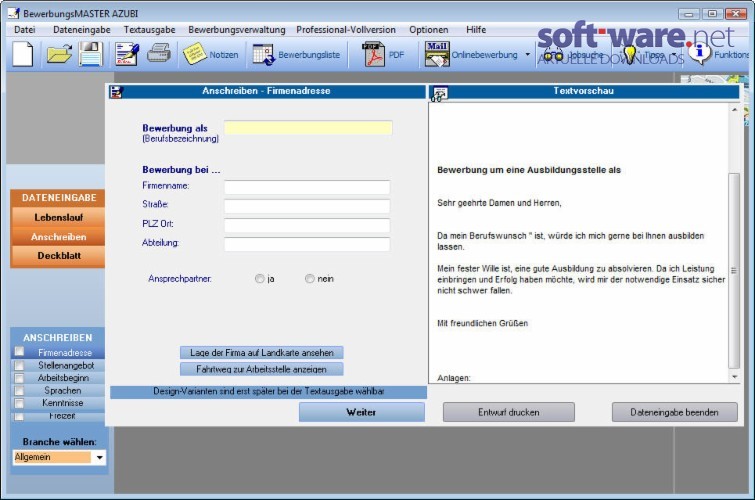Viewport: 755px width, 500px height.
Task: Open the Bewerbungsverwaltung menu
Action: (x=236, y=29)
